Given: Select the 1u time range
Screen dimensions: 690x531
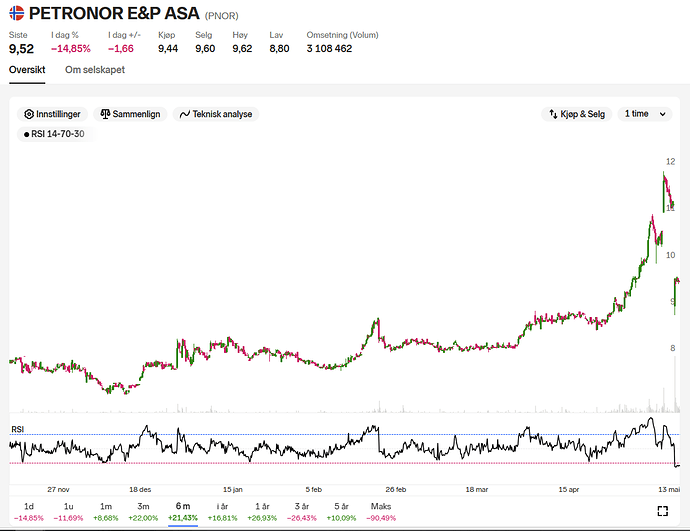Looking at the screenshot, I should click(x=68, y=512).
